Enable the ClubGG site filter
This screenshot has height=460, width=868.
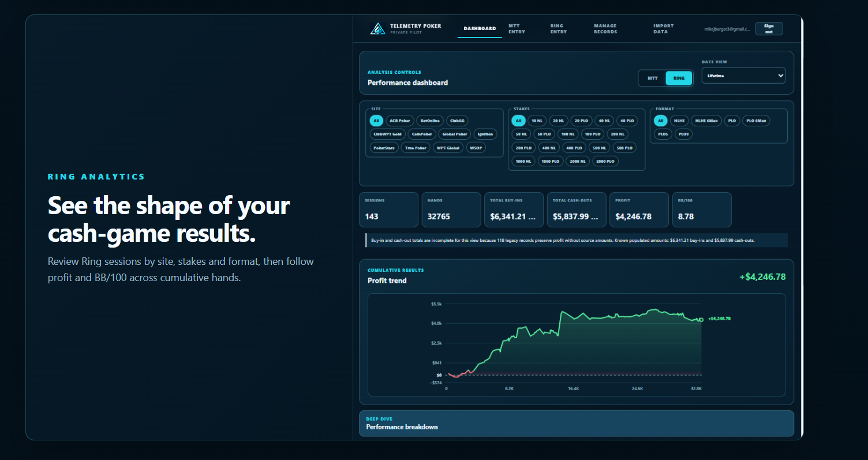pos(458,121)
